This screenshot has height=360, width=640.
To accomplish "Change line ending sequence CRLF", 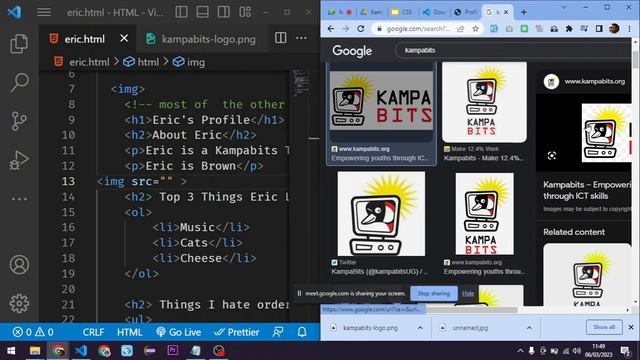I will point(93,332).
